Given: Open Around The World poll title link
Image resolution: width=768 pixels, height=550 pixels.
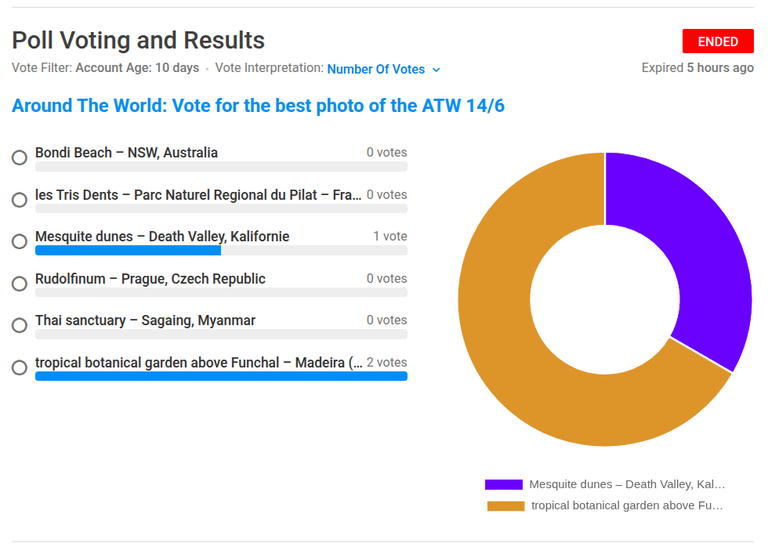Looking at the screenshot, I should [258, 106].
